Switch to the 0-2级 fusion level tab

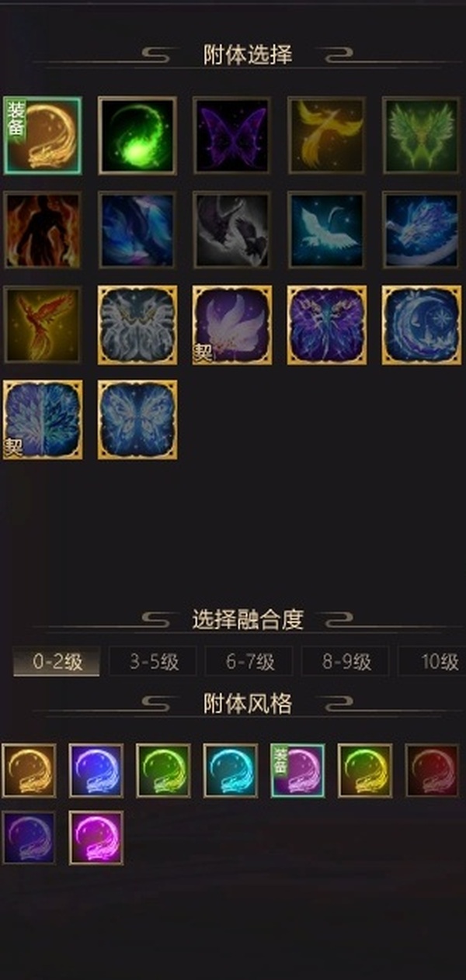coord(56,661)
